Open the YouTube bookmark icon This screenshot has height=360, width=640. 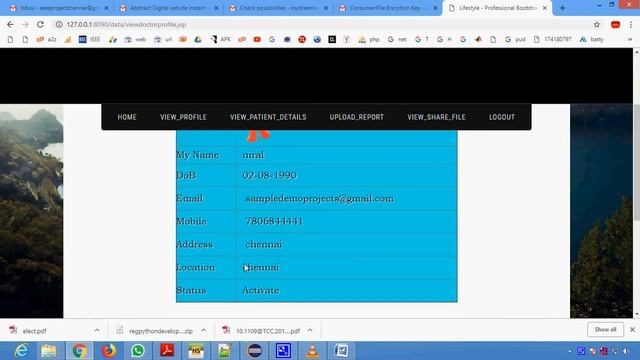click(x=257, y=39)
